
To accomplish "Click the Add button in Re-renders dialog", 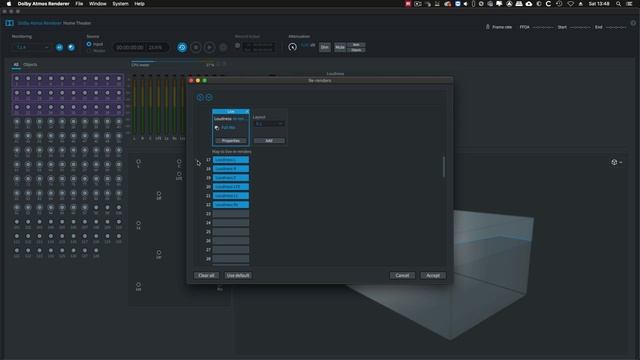I will 269,140.
